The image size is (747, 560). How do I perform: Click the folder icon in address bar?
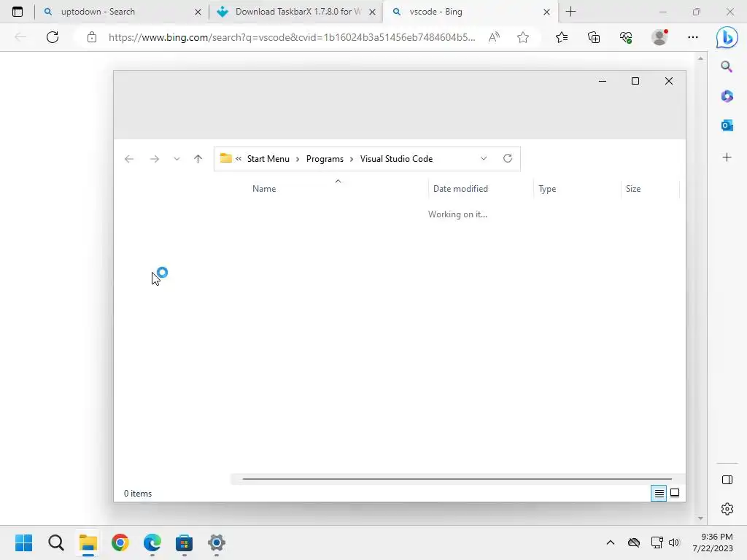click(x=226, y=158)
